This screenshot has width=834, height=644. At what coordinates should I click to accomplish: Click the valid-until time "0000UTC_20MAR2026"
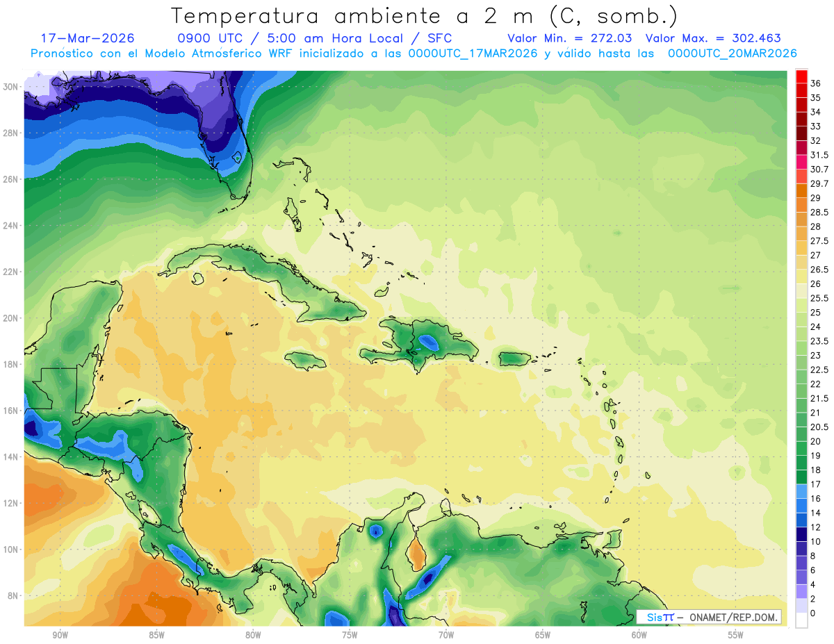tap(732, 53)
